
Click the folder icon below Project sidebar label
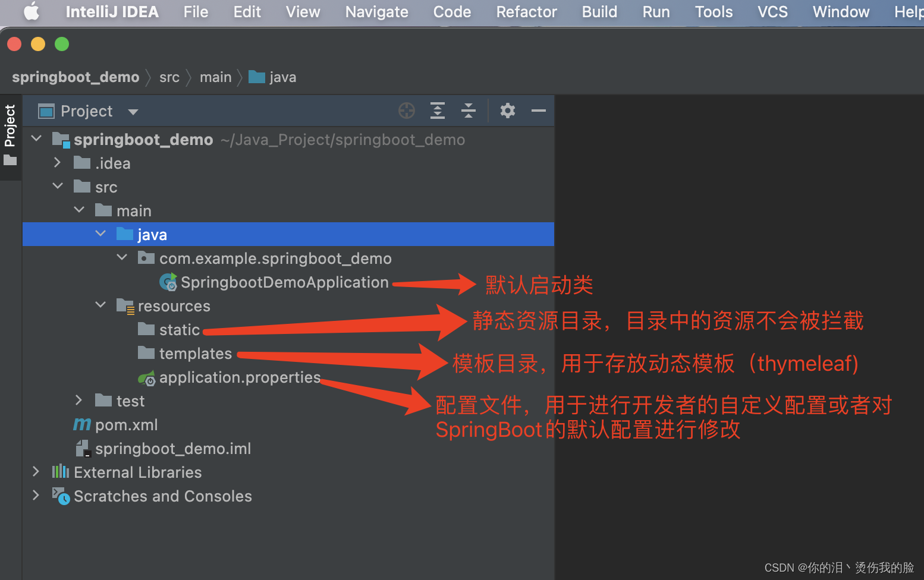[10, 160]
